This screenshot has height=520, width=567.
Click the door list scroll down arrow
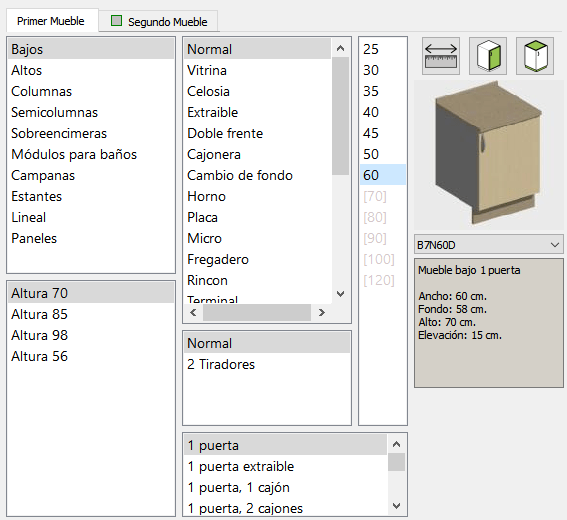click(396, 506)
